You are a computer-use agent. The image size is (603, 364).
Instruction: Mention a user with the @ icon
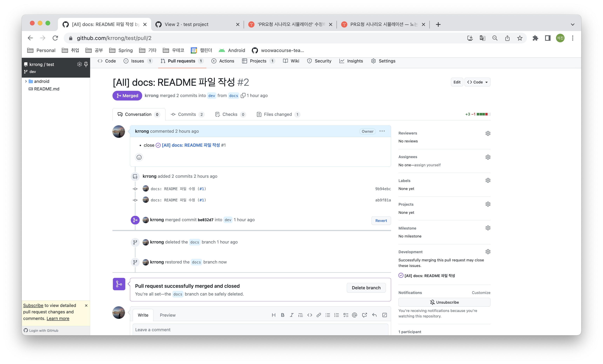(354, 315)
